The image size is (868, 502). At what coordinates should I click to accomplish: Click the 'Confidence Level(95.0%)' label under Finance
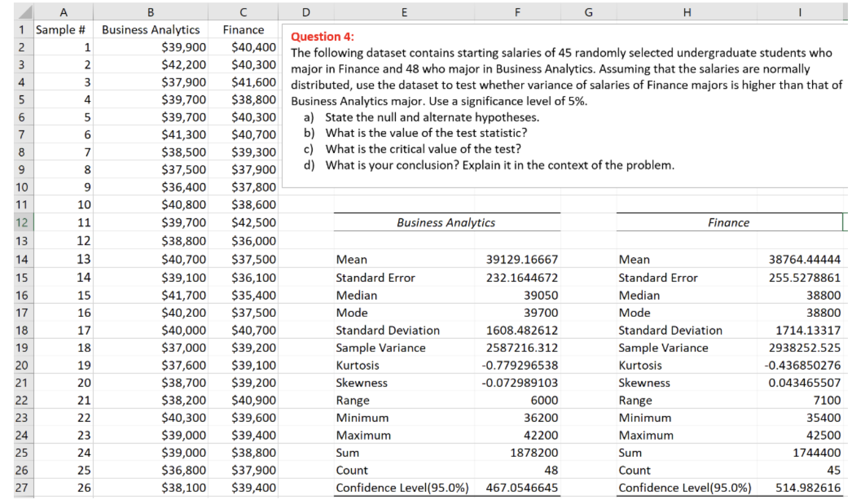(686, 488)
